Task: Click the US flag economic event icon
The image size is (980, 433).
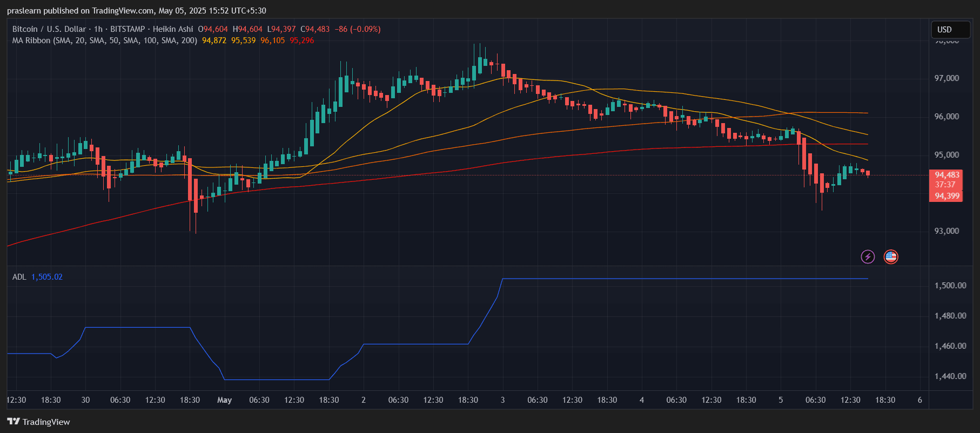Action: pos(891,256)
